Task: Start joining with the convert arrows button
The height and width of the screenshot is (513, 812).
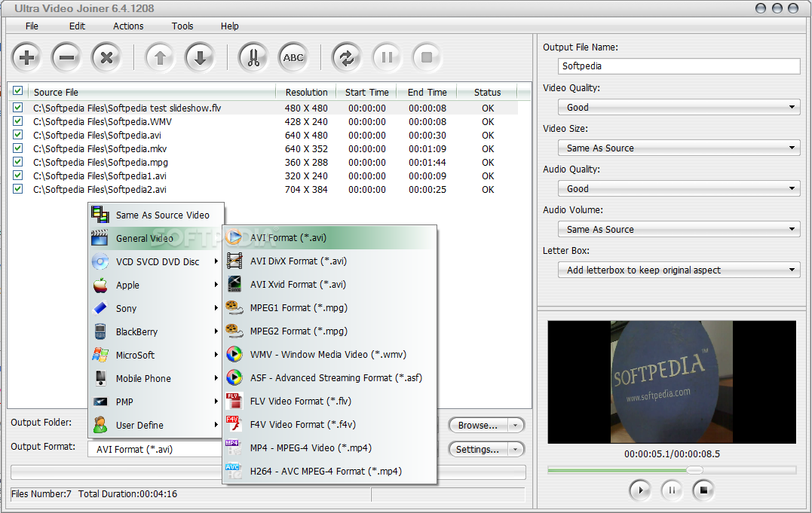Action: coord(347,57)
